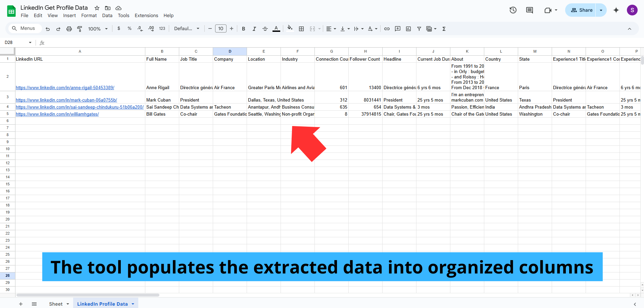Open the 123 more formats menu
The width and height of the screenshot is (644, 308).
coord(162,29)
